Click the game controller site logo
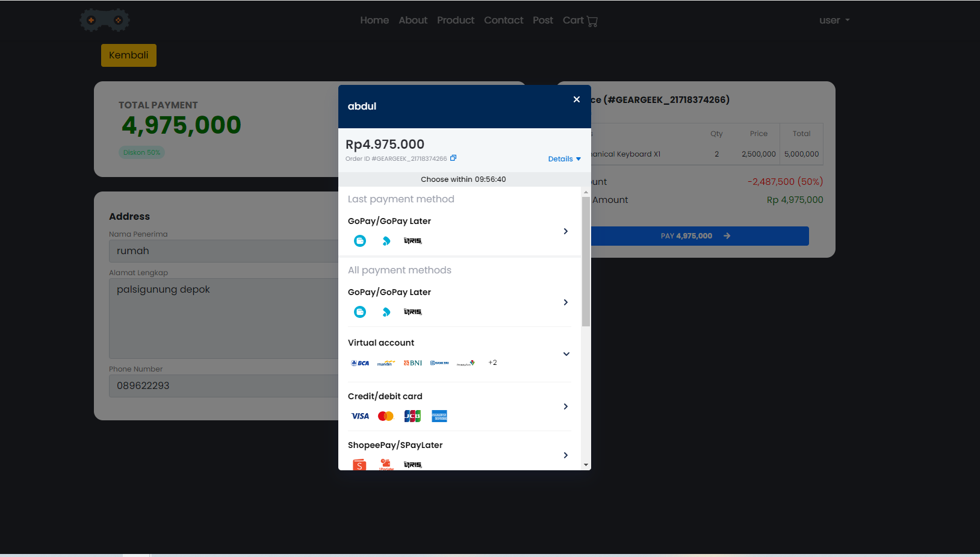Image resolution: width=980 pixels, height=557 pixels. (x=105, y=20)
